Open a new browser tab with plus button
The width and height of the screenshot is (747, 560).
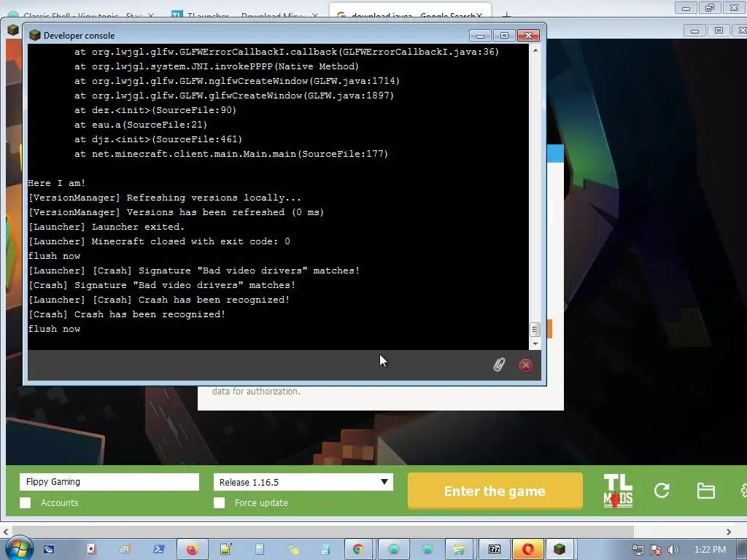point(506,15)
